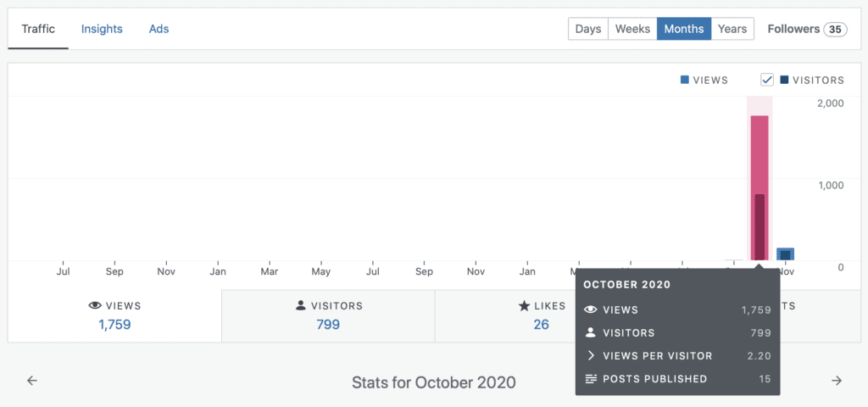Select the Weeks period toggle
The width and height of the screenshot is (868, 407).
(632, 29)
